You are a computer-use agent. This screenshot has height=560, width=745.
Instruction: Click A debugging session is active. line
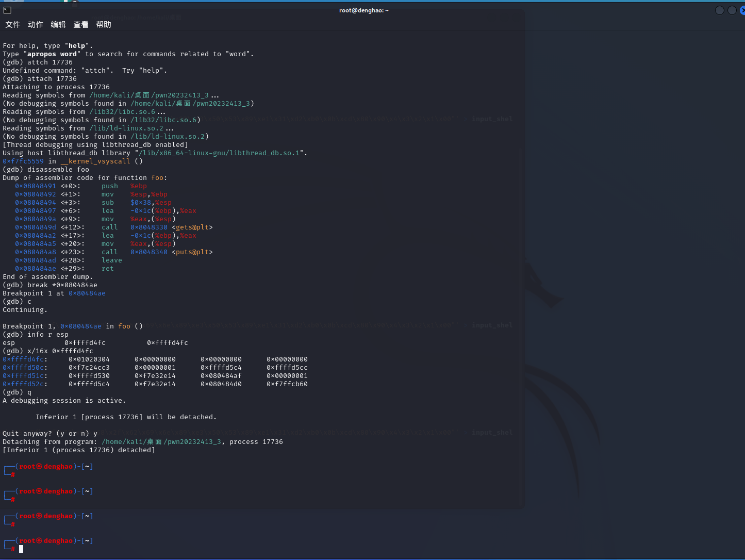[64, 401]
